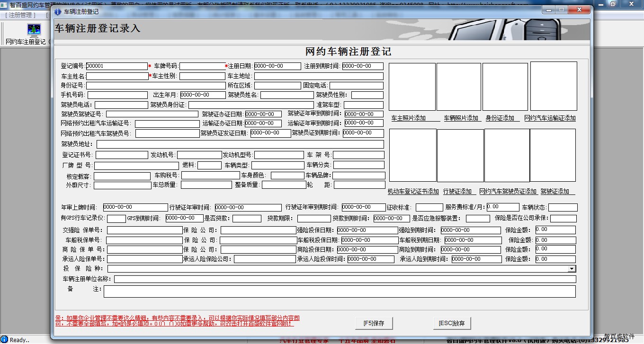Click the 注册日期 date field

(x=277, y=66)
